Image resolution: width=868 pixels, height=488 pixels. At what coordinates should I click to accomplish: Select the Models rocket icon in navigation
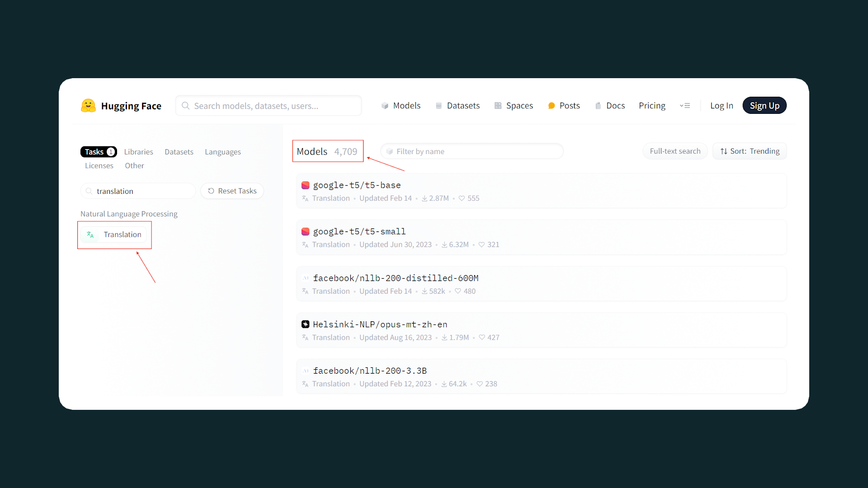pyautogui.click(x=385, y=106)
